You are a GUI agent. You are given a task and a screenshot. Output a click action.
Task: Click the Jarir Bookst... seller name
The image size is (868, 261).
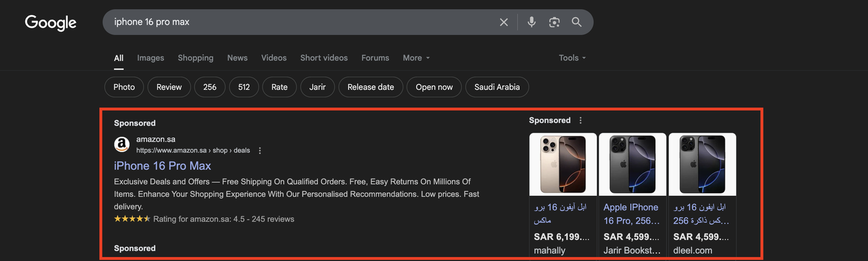632,250
